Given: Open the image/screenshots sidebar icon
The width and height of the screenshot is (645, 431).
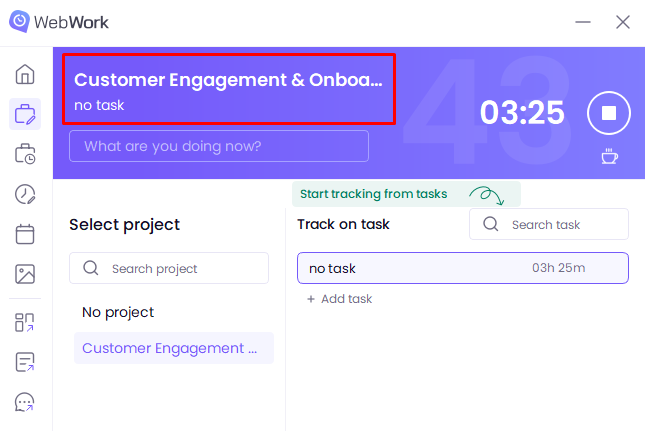Looking at the screenshot, I should tap(26, 274).
